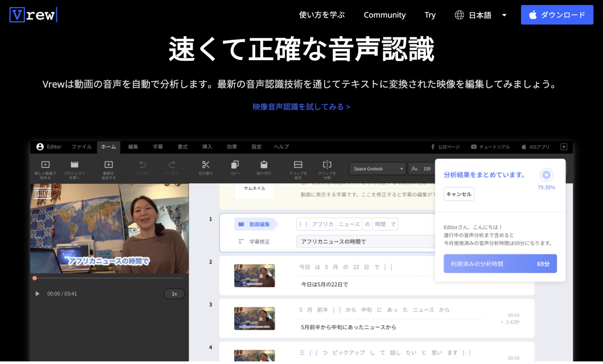603x364 pixels.
Task: Click the font size 150 field
Action: tap(422, 169)
